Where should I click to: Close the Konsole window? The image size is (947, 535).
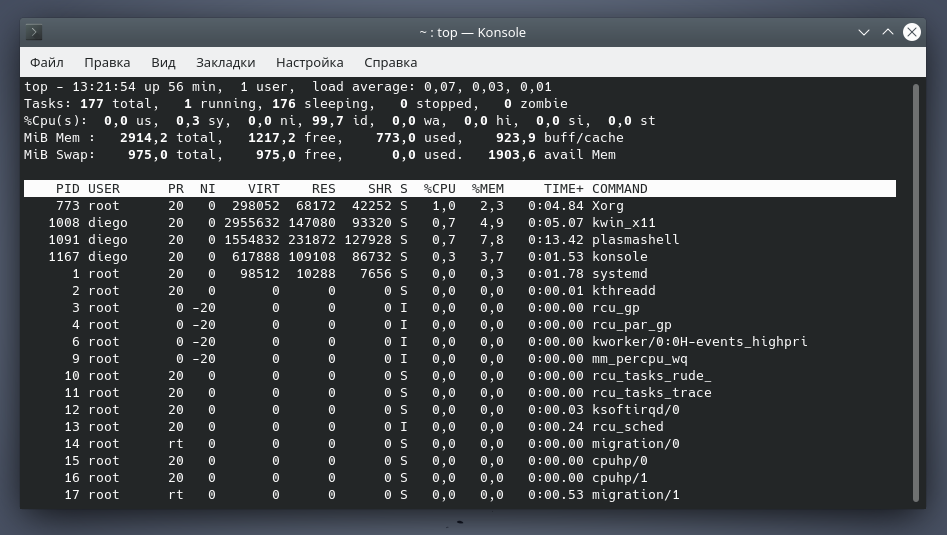tap(912, 32)
